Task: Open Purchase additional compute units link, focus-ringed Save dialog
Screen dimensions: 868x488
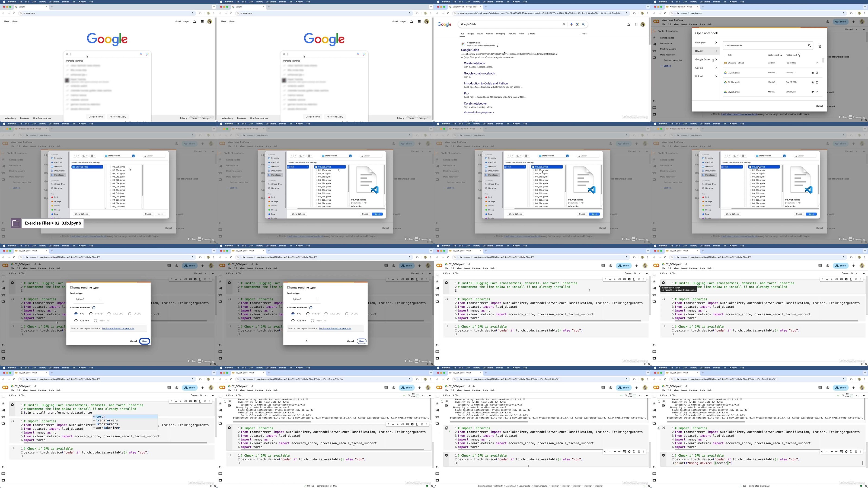Action: click(118, 328)
